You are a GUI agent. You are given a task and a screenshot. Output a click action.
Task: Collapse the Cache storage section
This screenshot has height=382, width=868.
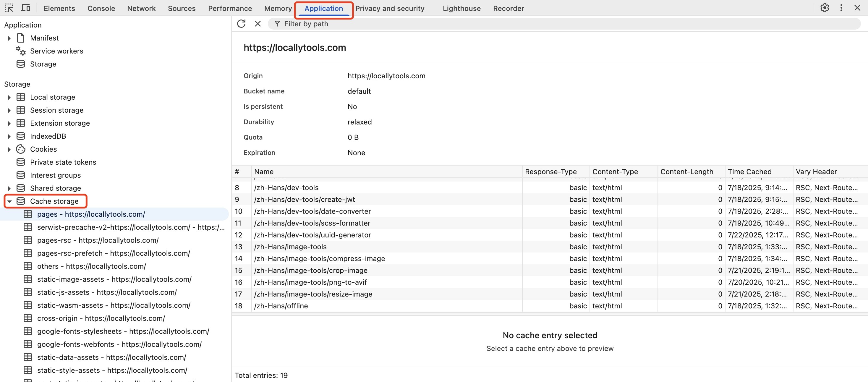coord(9,201)
